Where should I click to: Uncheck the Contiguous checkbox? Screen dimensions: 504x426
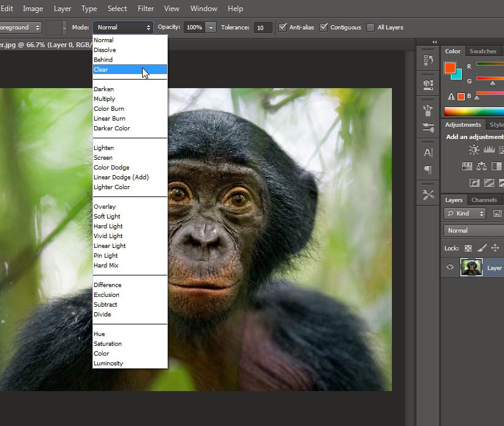[x=324, y=28]
